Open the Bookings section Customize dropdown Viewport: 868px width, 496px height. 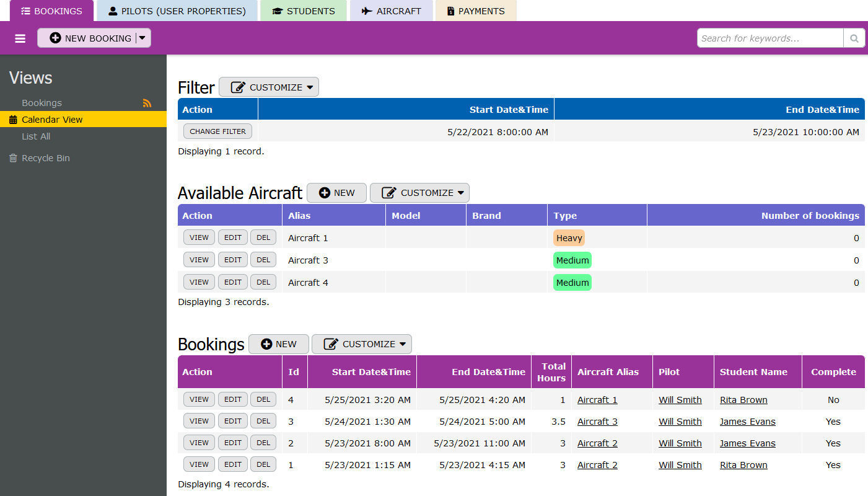click(361, 344)
